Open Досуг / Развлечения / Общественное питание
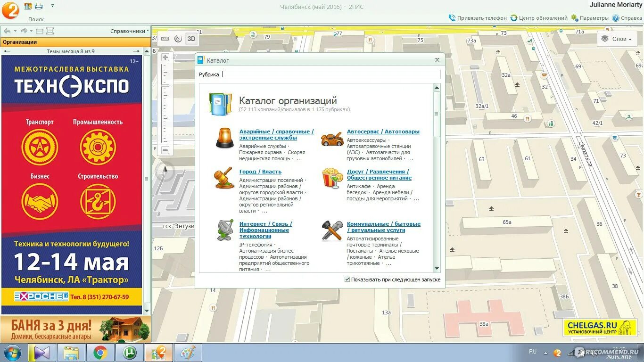Viewport: 644px width, 362px height. [379, 175]
